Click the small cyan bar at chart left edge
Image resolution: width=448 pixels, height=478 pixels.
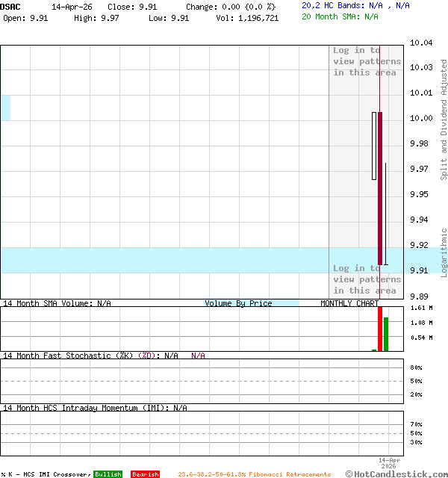[4, 108]
